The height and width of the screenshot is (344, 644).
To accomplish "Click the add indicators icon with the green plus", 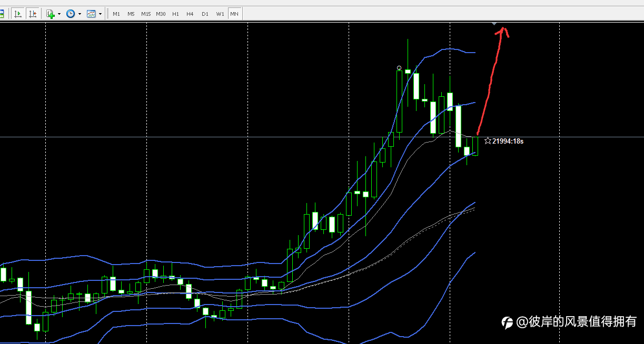I will pos(51,14).
